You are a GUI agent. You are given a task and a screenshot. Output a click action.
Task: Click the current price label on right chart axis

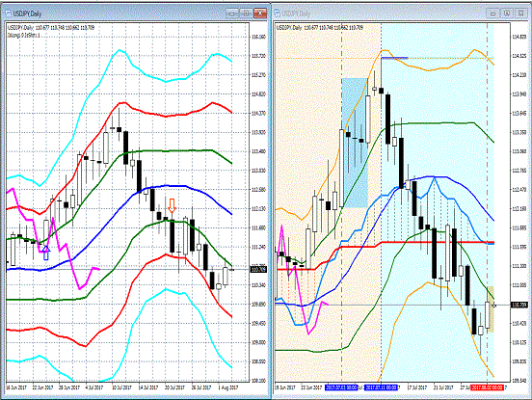pos(519,305)
